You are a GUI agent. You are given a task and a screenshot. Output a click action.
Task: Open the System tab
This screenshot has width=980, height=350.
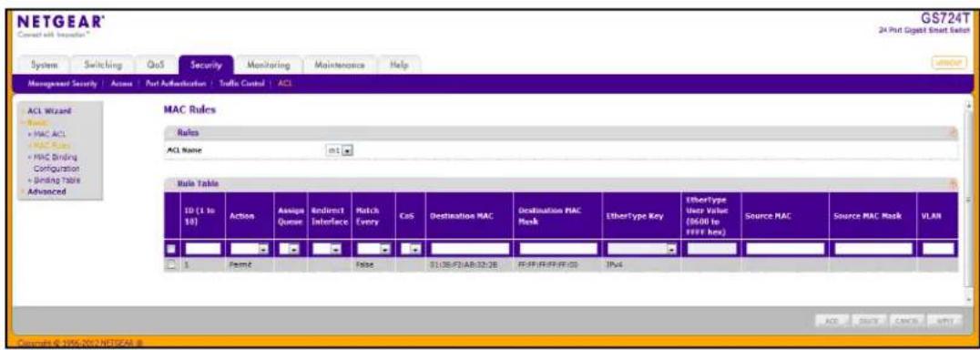[x=45, y=65]
